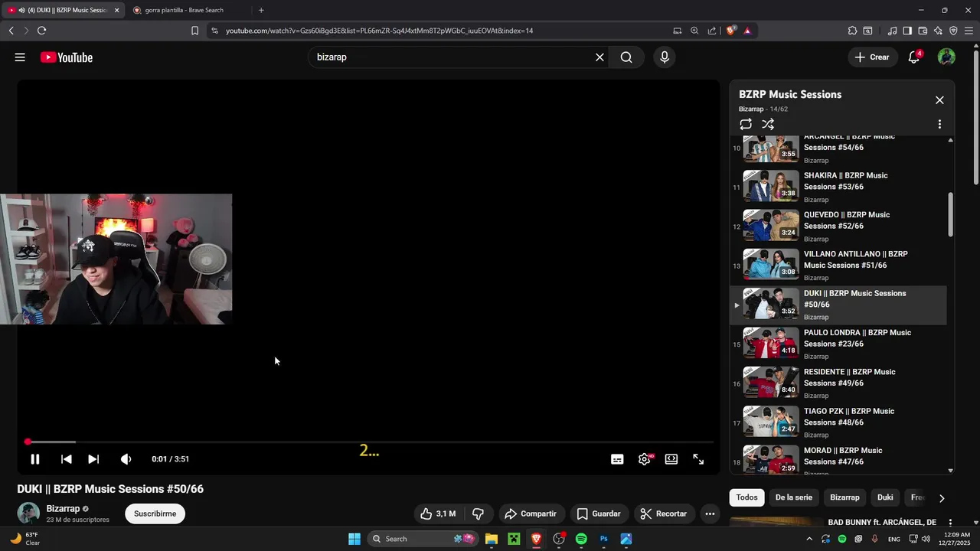The width and height of the screenshot is (980, 551).
Task: Close the BZRP Music Sessions panel
Action: pyautogui.click(x=939, y=100)
